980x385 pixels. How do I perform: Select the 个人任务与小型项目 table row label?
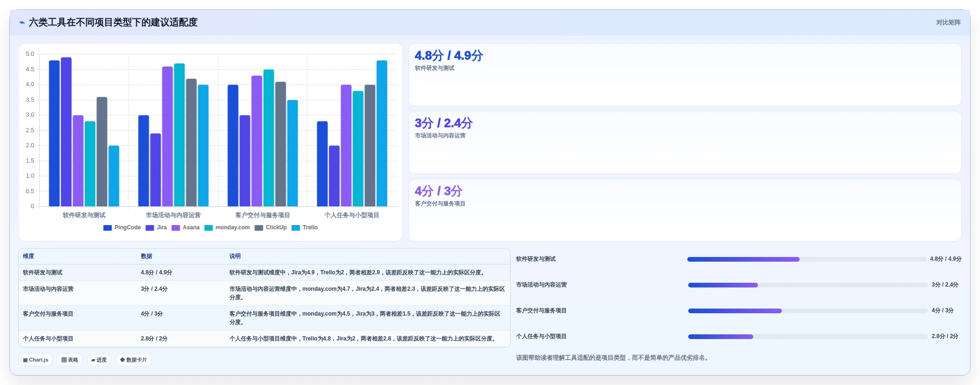tap(48, 339)
